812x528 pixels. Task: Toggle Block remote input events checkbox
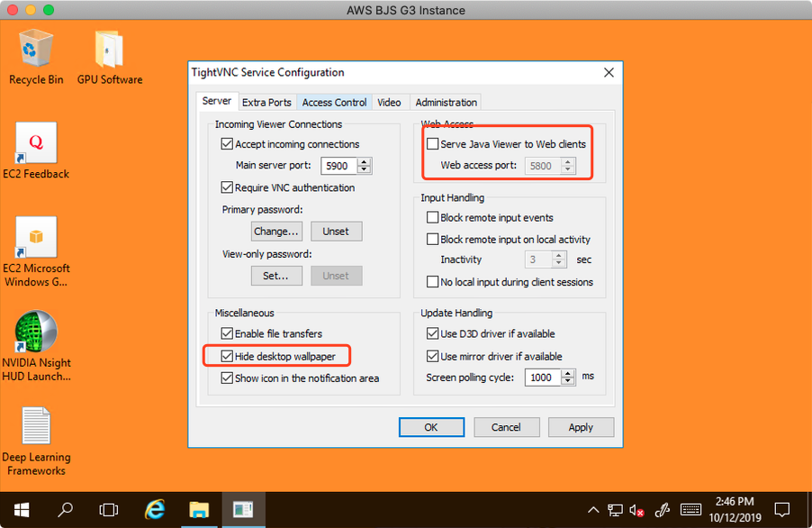coord(433,218)
